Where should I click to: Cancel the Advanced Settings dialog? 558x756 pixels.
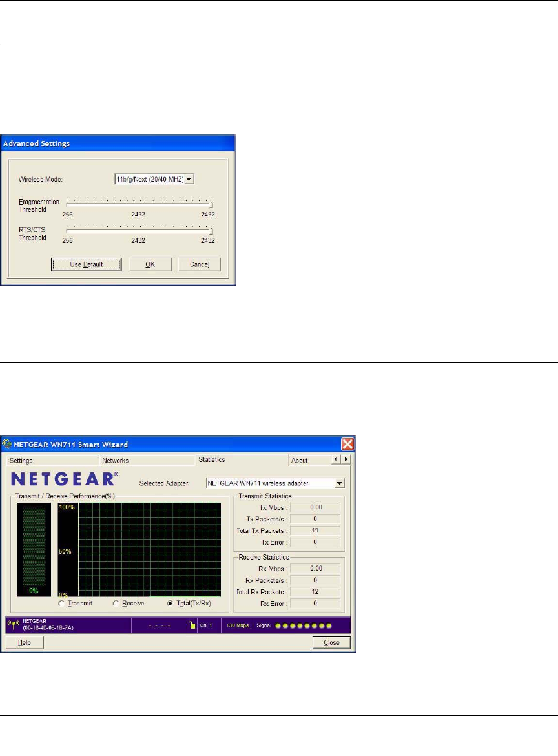point(200,264)
